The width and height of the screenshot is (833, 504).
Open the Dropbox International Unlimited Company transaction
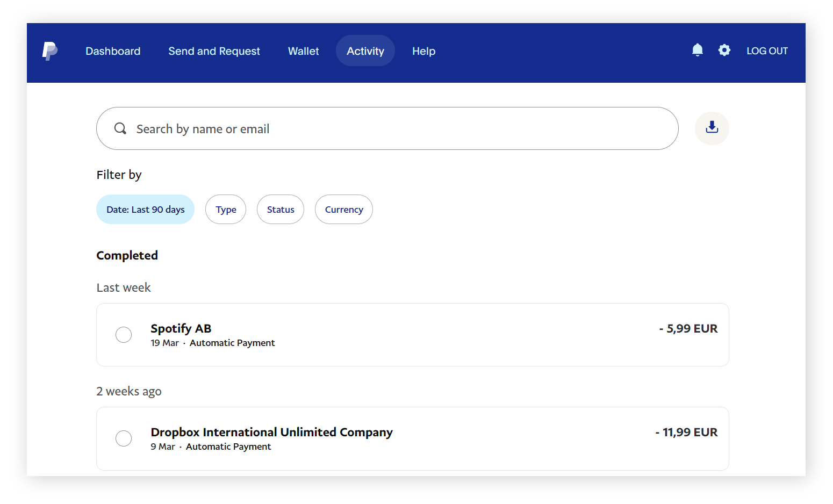413,439
